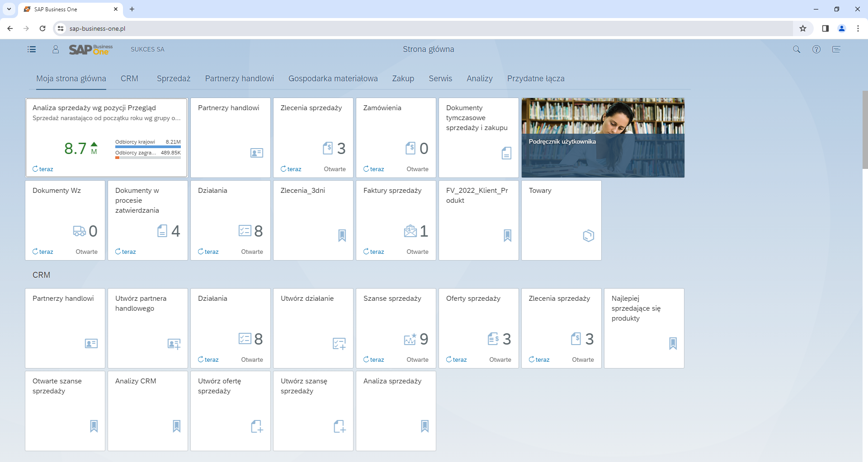Click the Odbiorcy krajowi progress bar
The width and height of the screenshot is (868, 462).
pyautogui.click(x=148, y=147)
